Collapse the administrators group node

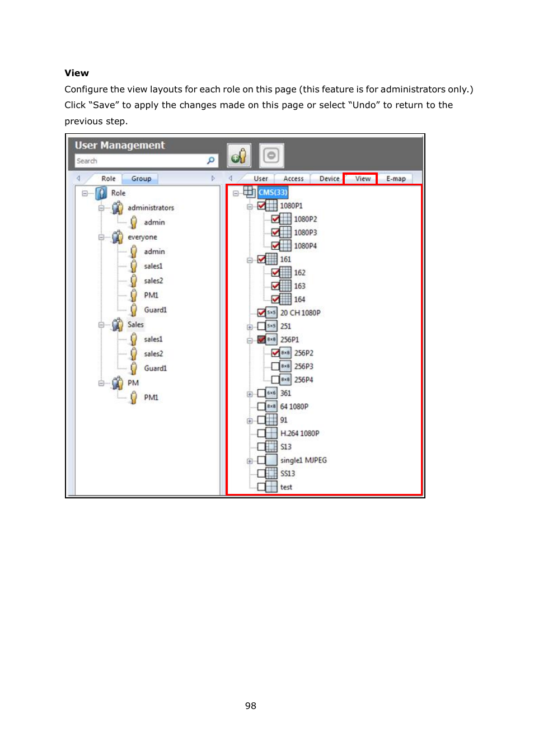pos(101,208)
